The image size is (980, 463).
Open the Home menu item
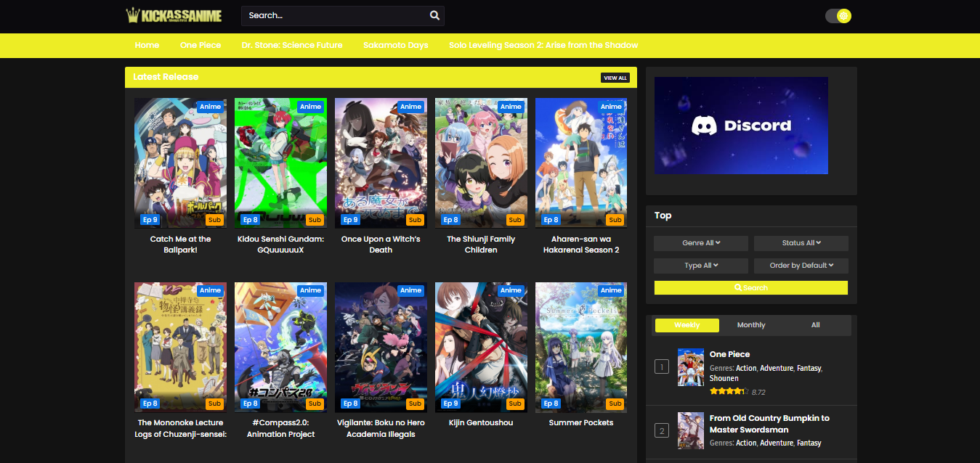pos(147,45)
